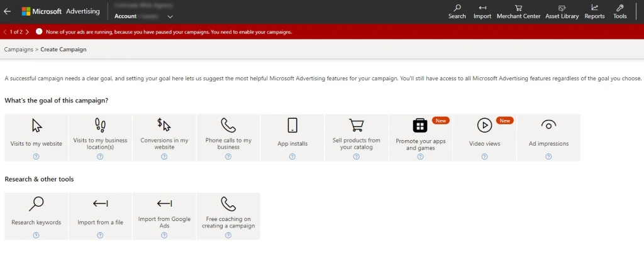The height and width of the screenshot is (260, 644).
Task: Select the Video views goal
Action: 485,138
